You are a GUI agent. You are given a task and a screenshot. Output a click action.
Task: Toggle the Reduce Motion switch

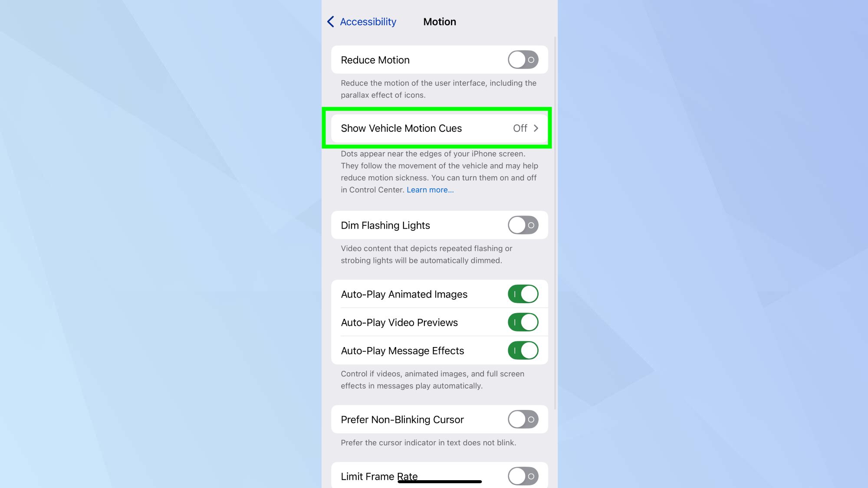point(523,60)
